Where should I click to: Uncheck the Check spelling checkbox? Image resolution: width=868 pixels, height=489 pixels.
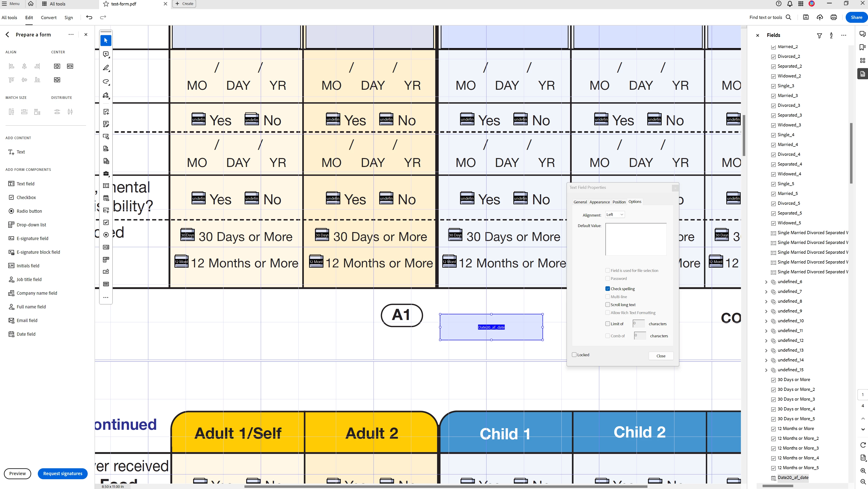pyautogui.click(x=607, y=289)
